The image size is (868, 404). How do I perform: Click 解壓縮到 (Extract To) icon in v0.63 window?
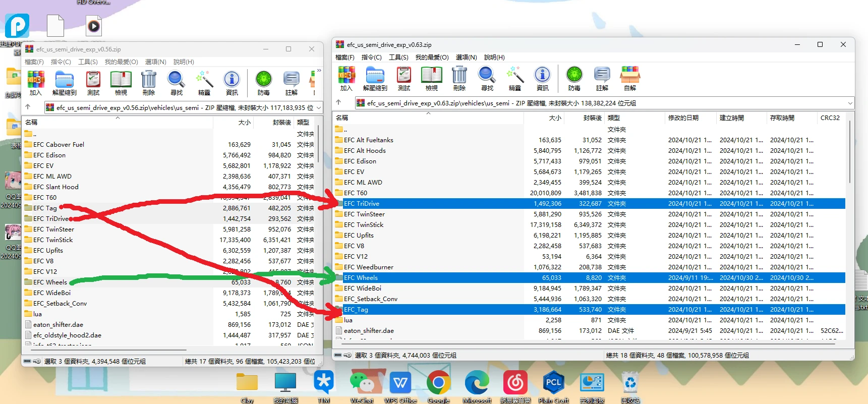click(x=375, y=78)
